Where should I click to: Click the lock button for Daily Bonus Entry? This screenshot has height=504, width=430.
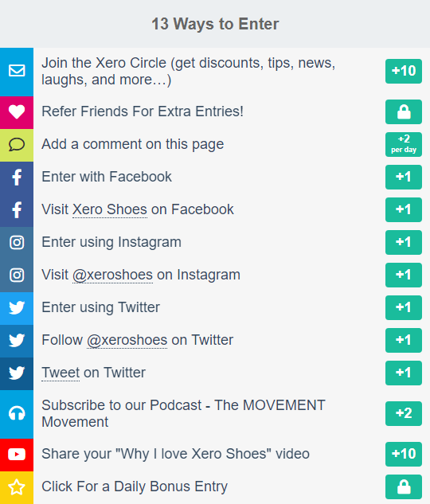pyautogui.click(x=404, y=486)
